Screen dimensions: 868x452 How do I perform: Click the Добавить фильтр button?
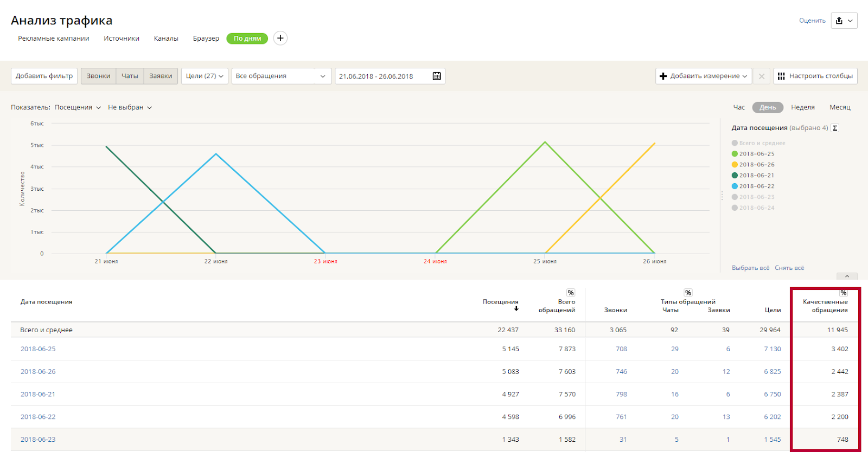(x=44, y=76)
